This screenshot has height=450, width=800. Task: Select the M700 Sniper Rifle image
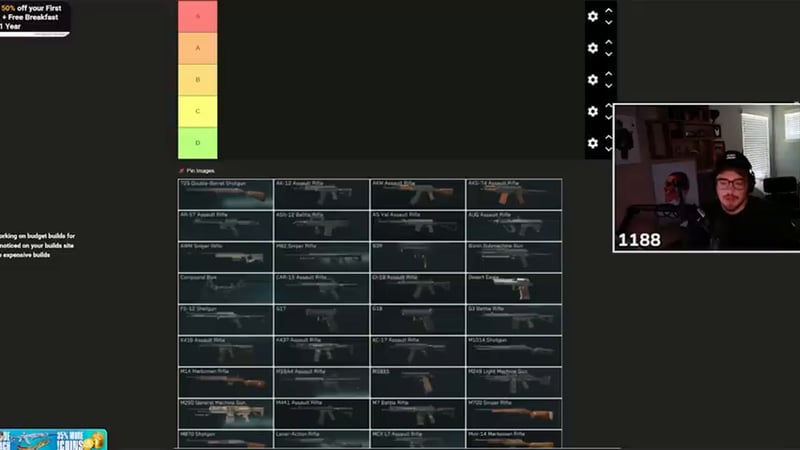coord(514,414)
